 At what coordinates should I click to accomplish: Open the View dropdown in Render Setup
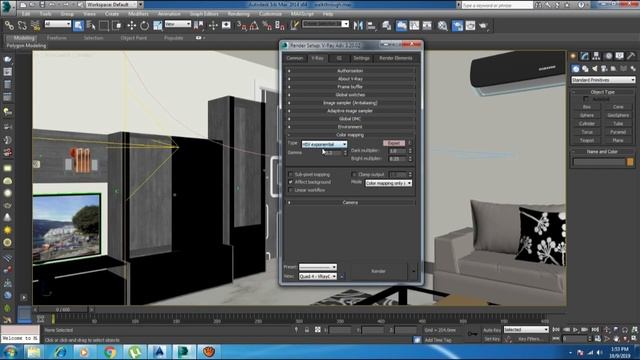[318, 276]
